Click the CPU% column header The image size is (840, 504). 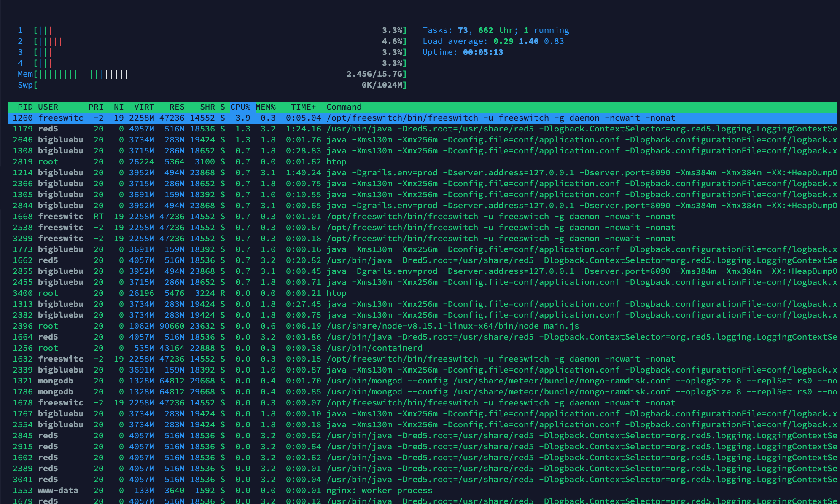(x=240, y=107)
